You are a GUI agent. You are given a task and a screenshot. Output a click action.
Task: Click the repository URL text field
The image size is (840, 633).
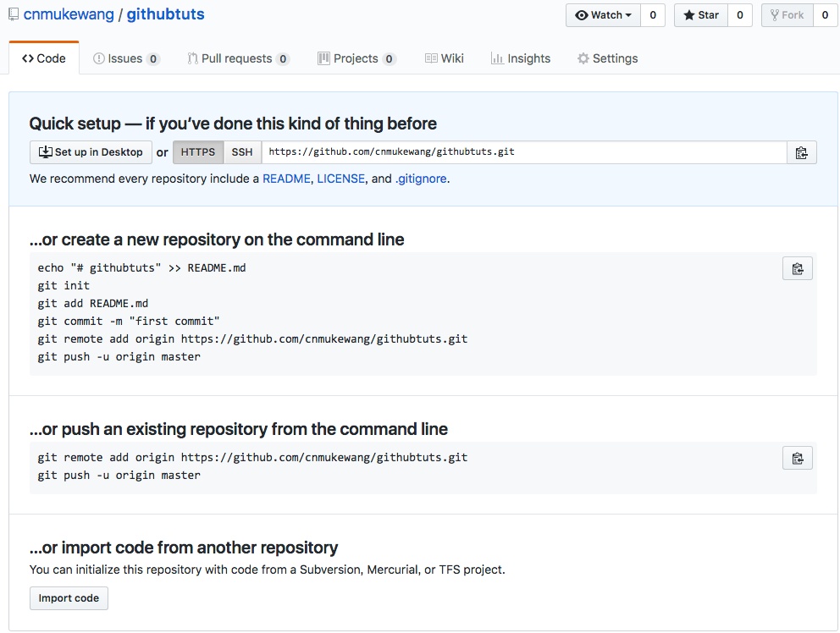[523, 152]
